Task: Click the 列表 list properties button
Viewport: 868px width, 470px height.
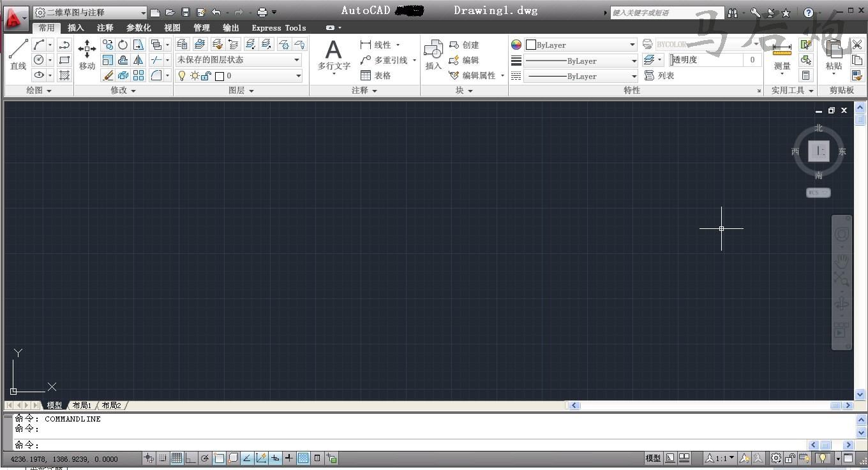Action: point(659,75)
